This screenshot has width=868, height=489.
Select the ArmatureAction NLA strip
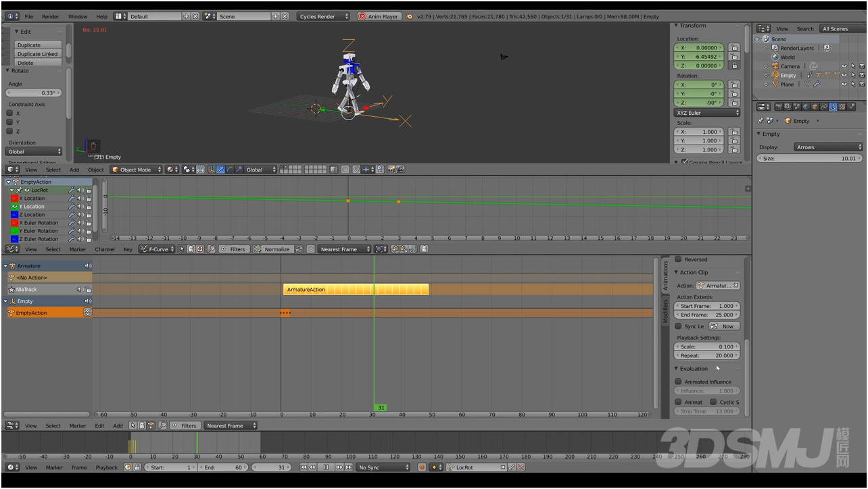356,289
